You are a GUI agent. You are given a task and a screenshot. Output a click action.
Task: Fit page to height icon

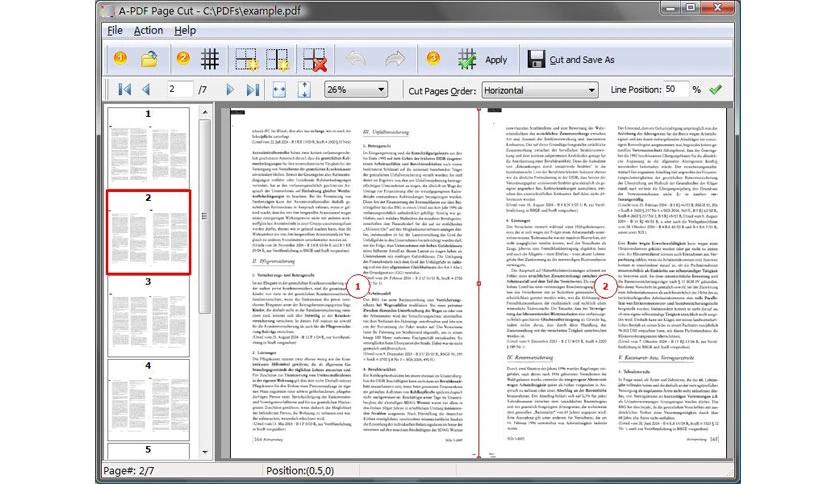point(304,90)
